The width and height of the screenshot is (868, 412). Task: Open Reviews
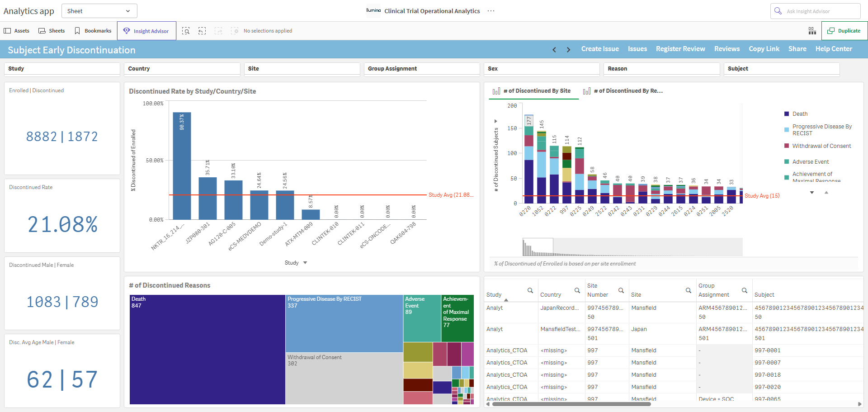(x=727, y=49)
